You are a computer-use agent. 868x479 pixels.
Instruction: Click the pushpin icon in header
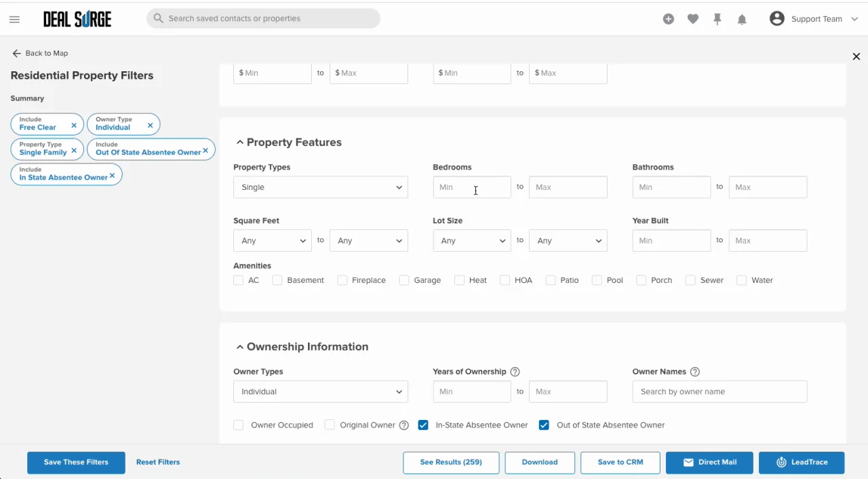[717, 19]
